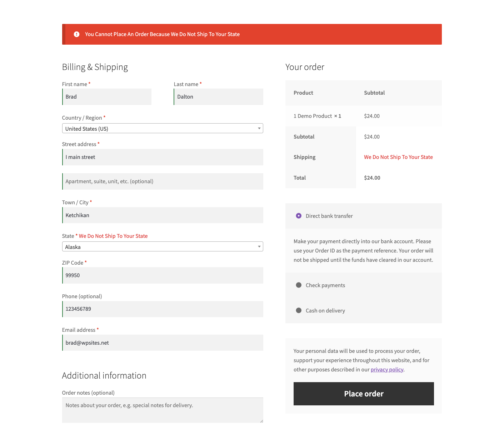Click the Order notes resize handle
The height and width of the screenshot is (440, 504).
coord(261,421)
